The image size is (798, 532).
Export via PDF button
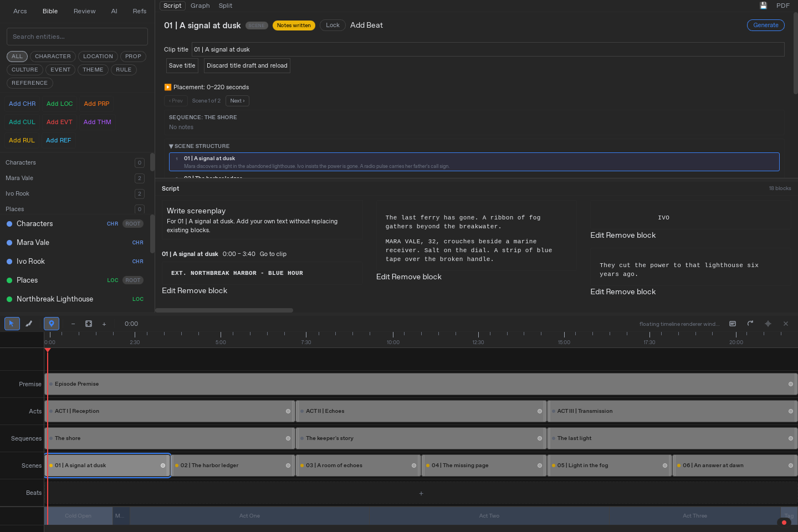coord(783,6)
